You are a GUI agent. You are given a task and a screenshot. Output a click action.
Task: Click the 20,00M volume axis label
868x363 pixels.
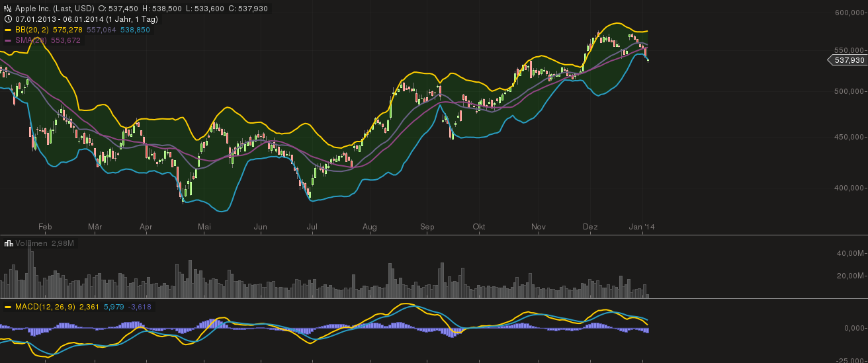coord(851,275)
